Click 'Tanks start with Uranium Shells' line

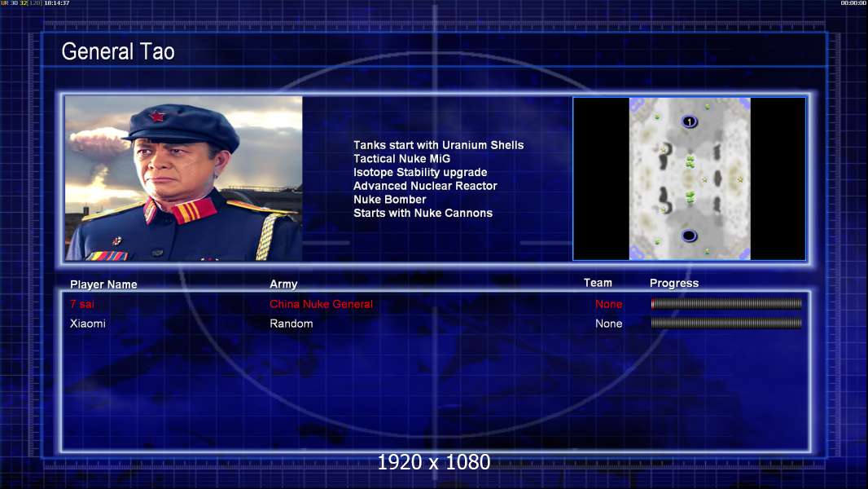coord(438,145)
